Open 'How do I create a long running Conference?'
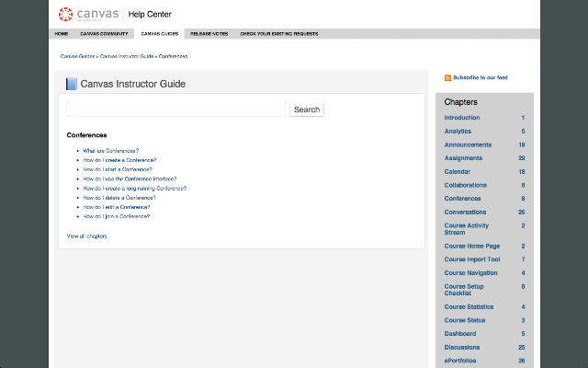 pos(135,188)
